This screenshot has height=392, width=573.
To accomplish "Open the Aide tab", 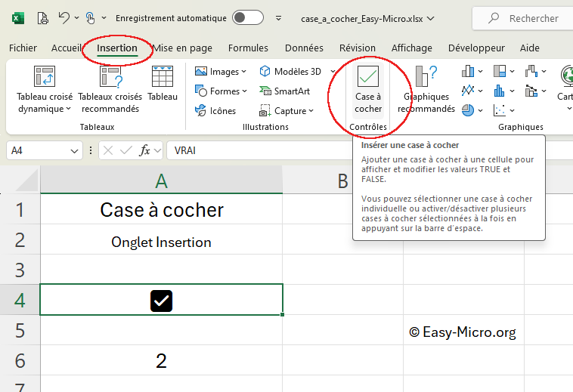I will (529, 48).
